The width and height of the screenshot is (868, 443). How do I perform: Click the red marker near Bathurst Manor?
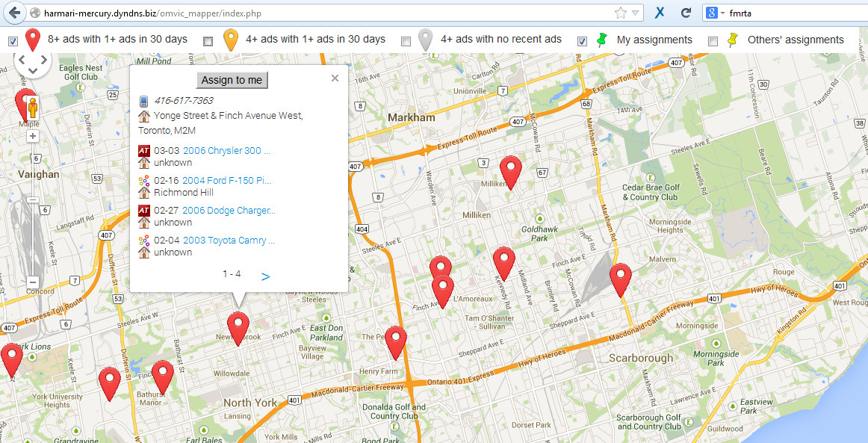[x=163, y=377]
